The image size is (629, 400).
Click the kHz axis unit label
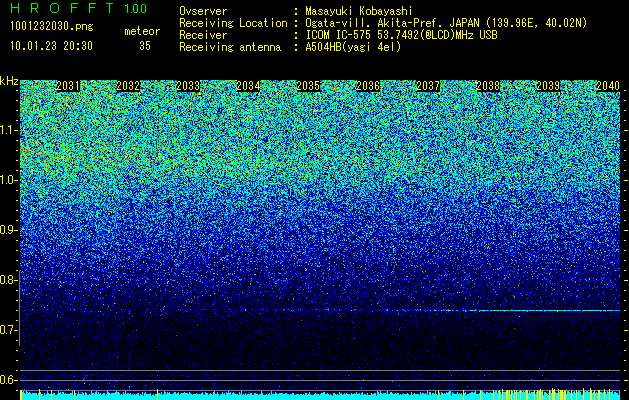tap(9, 81)
